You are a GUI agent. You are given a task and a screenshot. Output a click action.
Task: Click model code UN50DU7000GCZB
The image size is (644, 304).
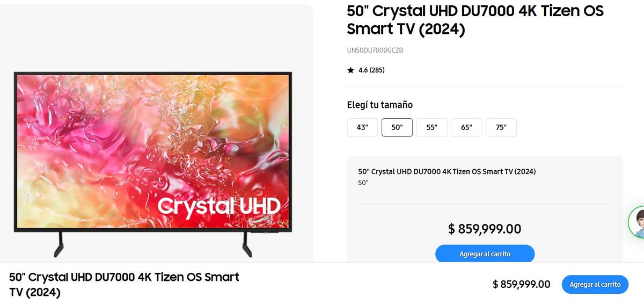(375, 50)
